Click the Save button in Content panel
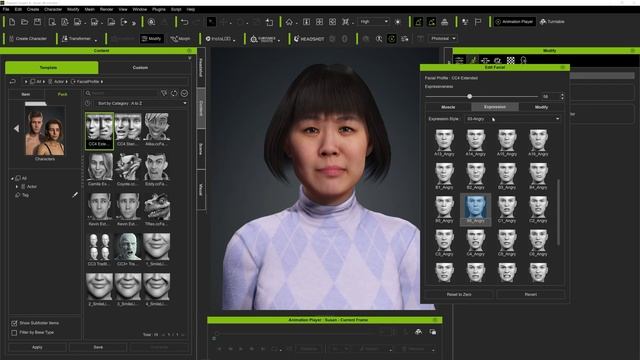The height and width of the screenshot is (360, 640). [x=98, y=347]
